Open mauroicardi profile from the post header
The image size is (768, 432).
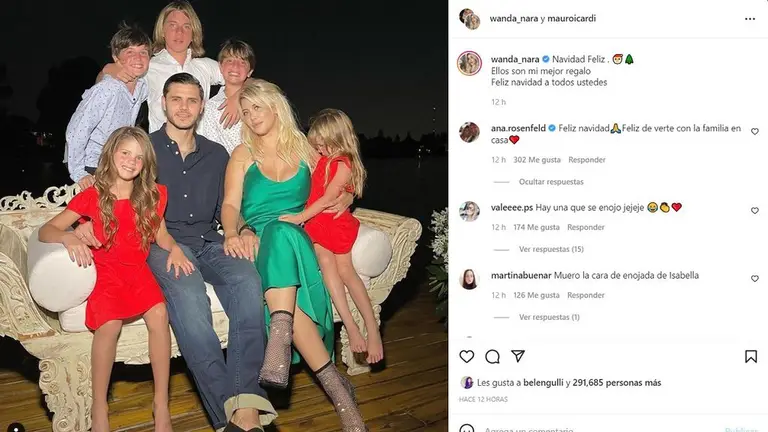pyautogui.click(x=572, y=19)
